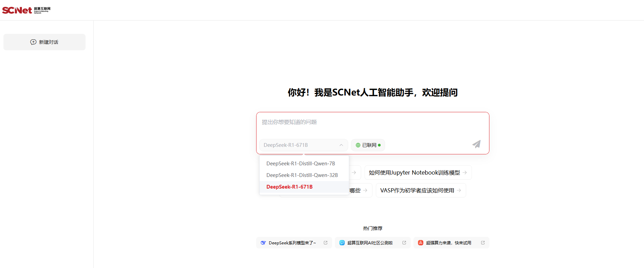Toggle the 已联网 web search switch
Viewport: 644px width, 268px height.
click(x=368, y=145)
